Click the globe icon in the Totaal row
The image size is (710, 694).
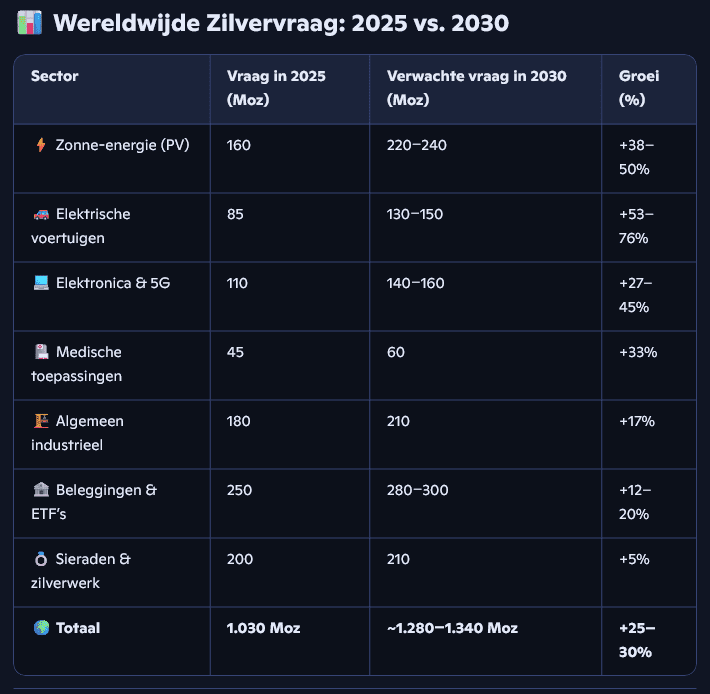click(41, 628)
